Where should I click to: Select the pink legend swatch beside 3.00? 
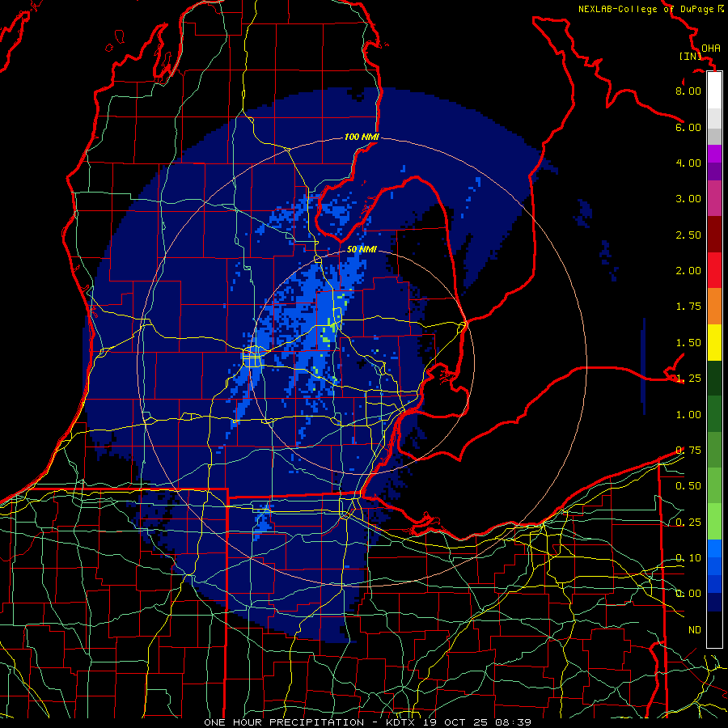[714, 199]
